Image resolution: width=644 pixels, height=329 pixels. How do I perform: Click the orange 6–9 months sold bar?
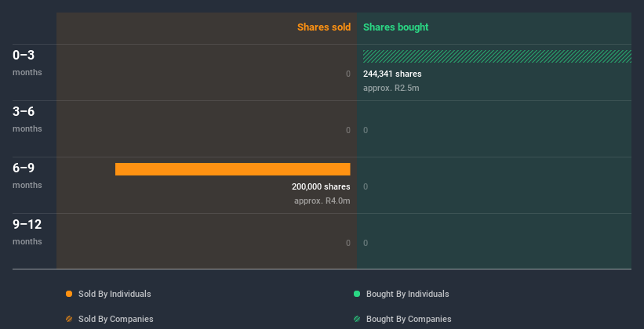(x=232, y=169)
